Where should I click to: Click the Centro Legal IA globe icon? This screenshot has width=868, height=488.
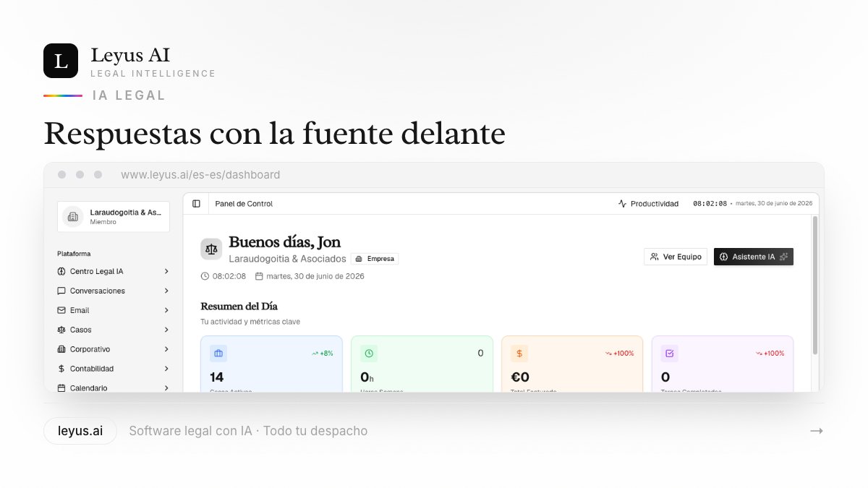[x=61, y=271]
